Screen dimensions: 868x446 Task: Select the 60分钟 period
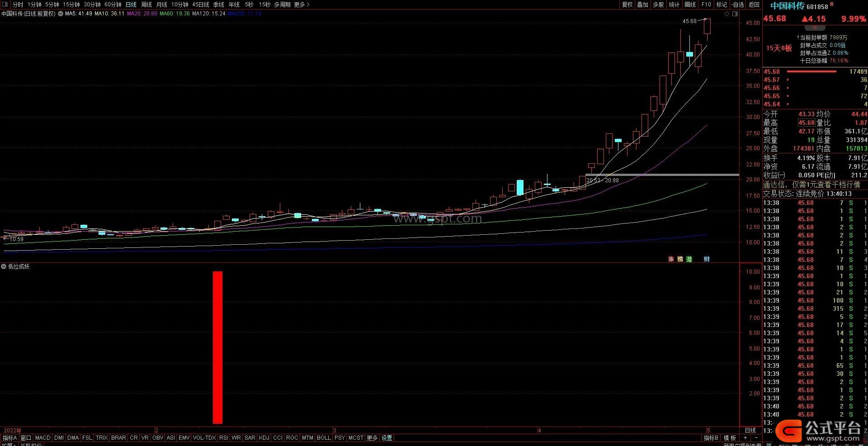point(113,5)
